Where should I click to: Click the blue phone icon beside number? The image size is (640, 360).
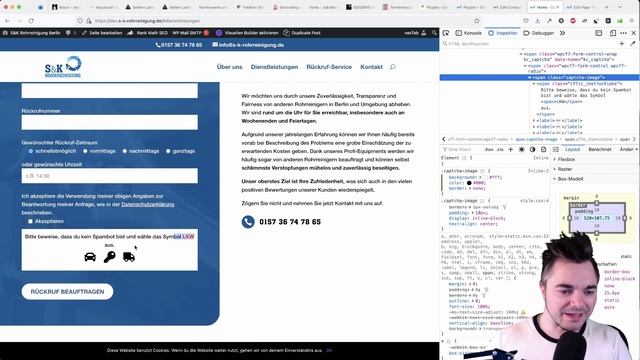[248, 222]
